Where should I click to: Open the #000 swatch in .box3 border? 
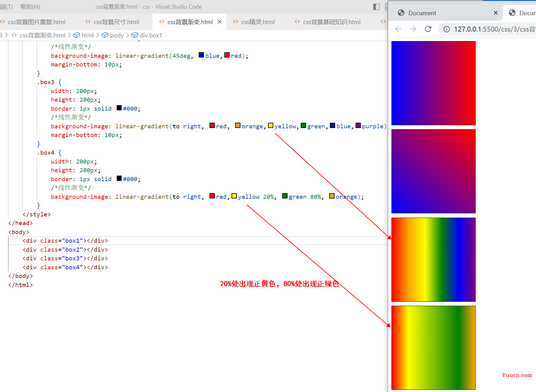119,108
